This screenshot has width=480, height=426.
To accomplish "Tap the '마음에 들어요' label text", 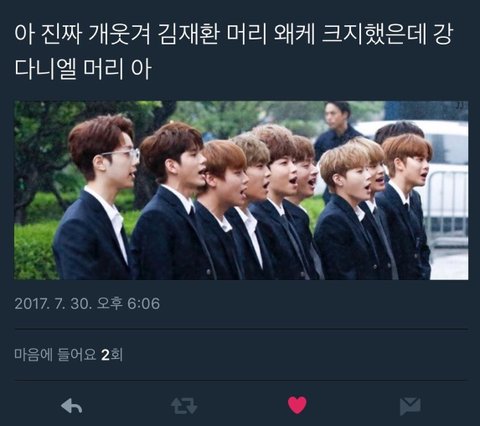I will (55, 355).
